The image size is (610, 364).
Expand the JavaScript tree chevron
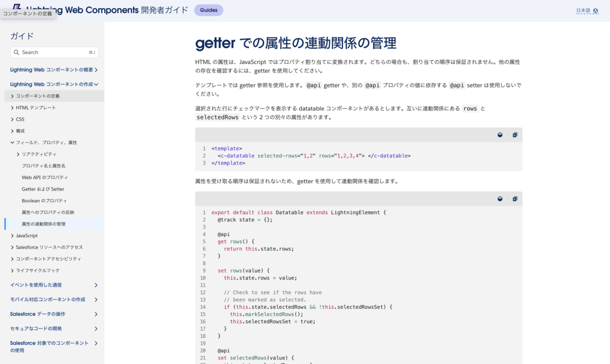click(12, 236)
